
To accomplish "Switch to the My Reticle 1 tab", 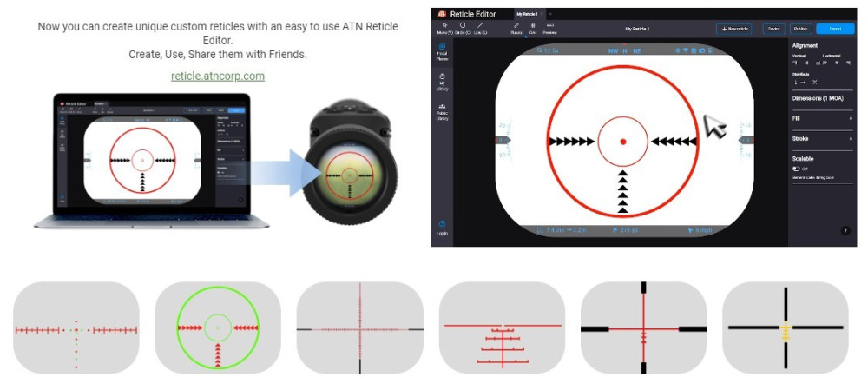I will click(527, 14).
